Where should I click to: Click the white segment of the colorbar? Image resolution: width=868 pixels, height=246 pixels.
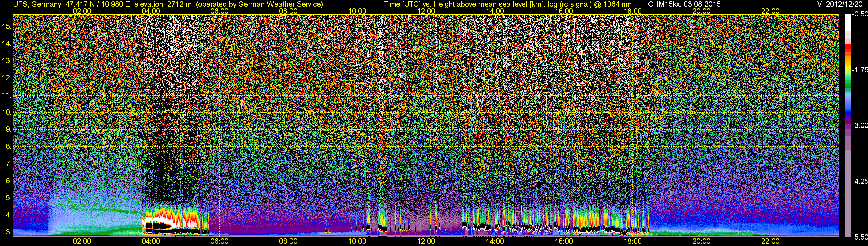point(848,23)
